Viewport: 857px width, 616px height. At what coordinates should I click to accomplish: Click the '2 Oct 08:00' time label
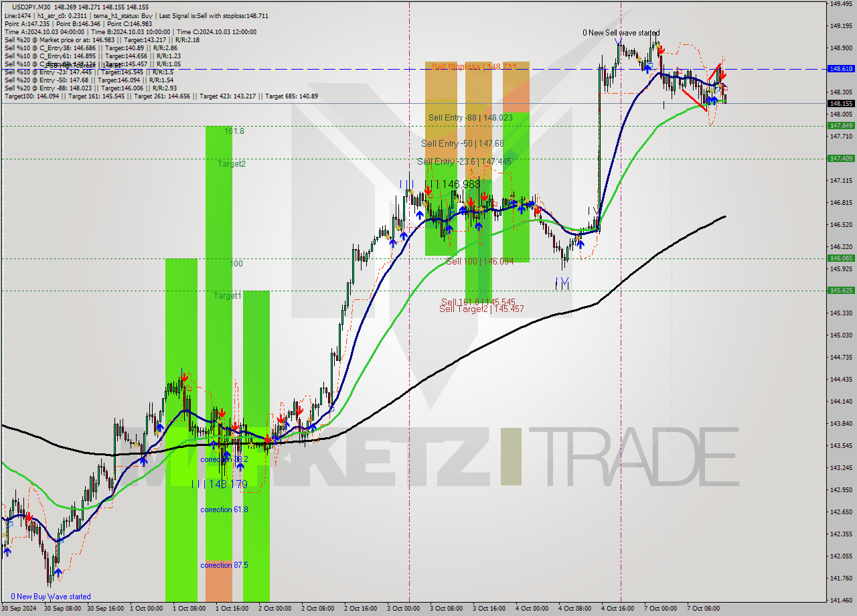coord(317,609)
